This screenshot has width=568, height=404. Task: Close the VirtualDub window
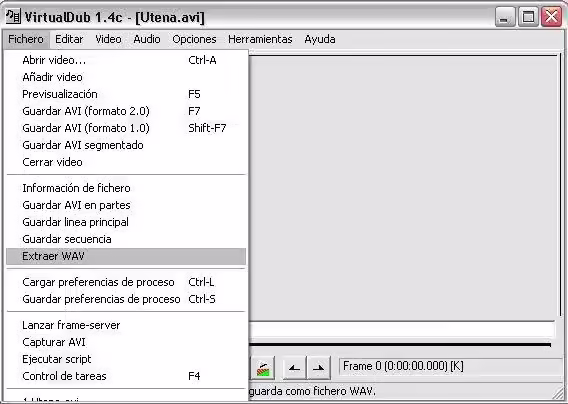pos(551,17)
